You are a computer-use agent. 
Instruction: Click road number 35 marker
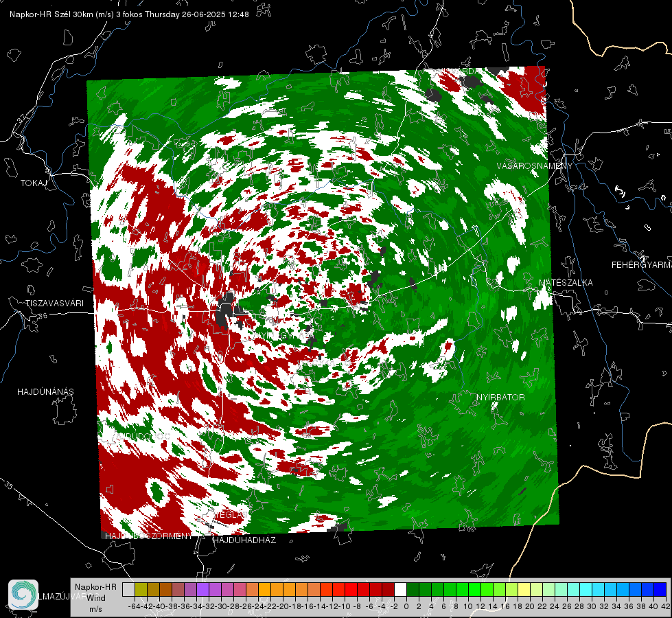(8, 486)
